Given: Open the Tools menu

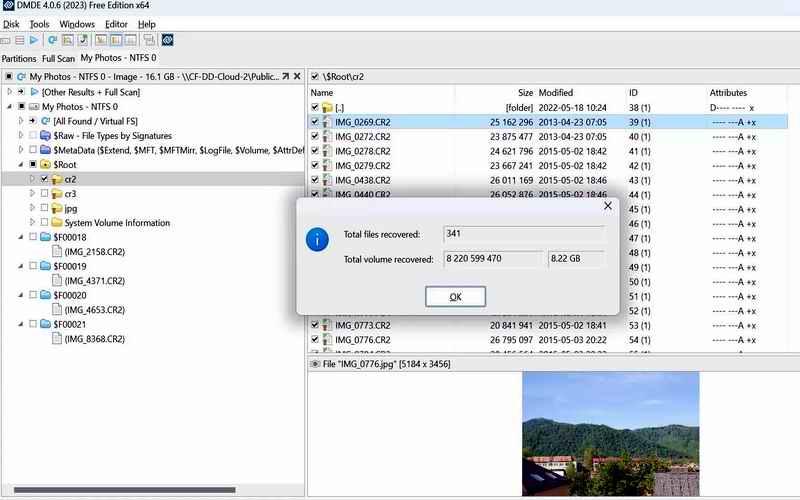Looking at the screenshot, I should 39,23.
